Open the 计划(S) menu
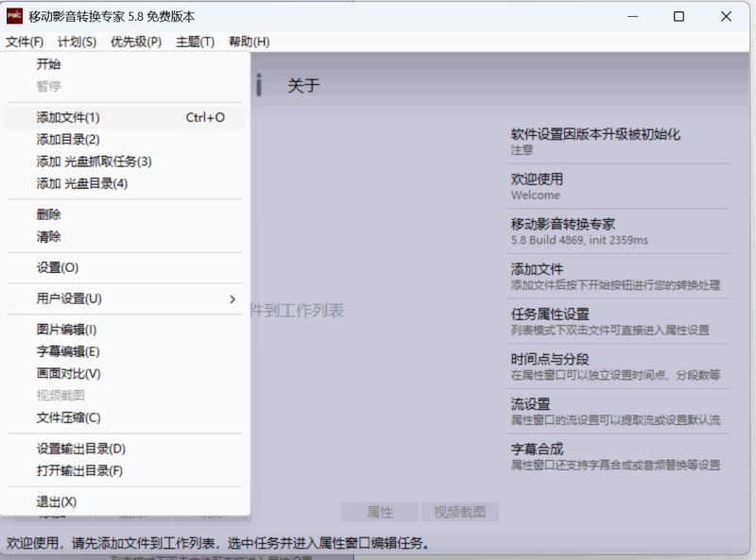This screenshot has height=560, width=756. [77, 42]
